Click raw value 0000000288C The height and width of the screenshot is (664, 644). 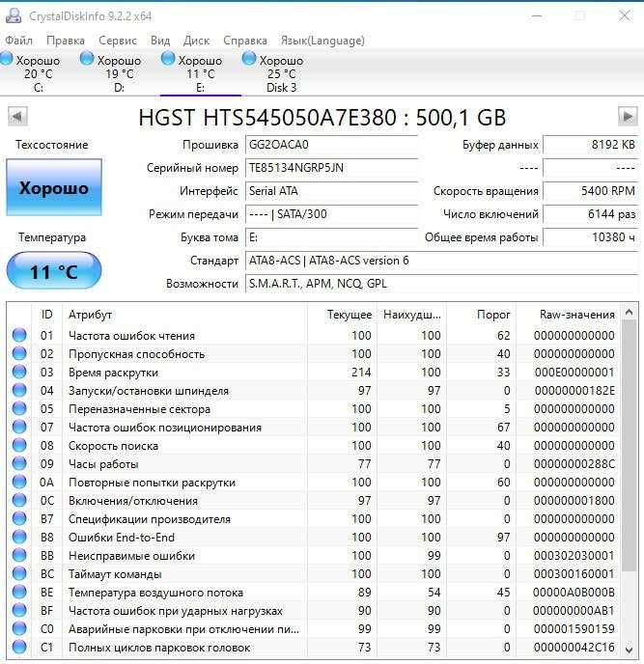click(x=574, y=463)
